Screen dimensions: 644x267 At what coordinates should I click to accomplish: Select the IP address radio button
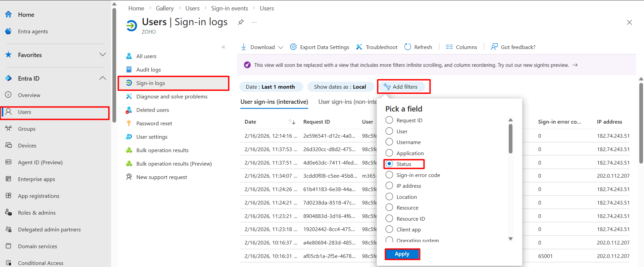click(389, 185)
